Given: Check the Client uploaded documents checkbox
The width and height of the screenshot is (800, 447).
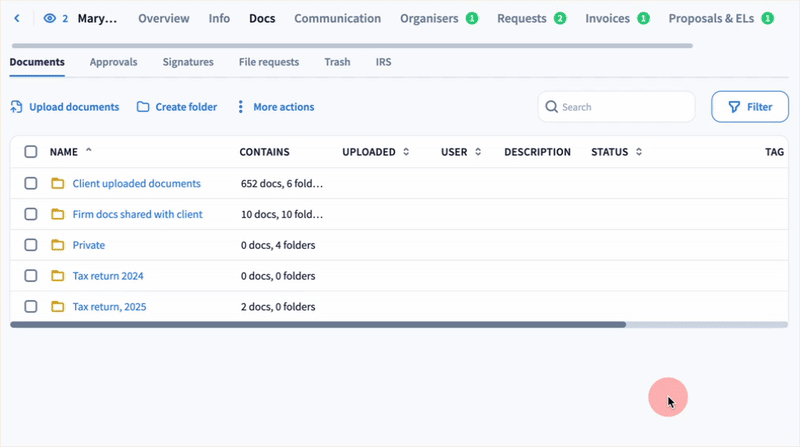Looking at the screenshot, I should pyautogui.click(x=31, y=184).
